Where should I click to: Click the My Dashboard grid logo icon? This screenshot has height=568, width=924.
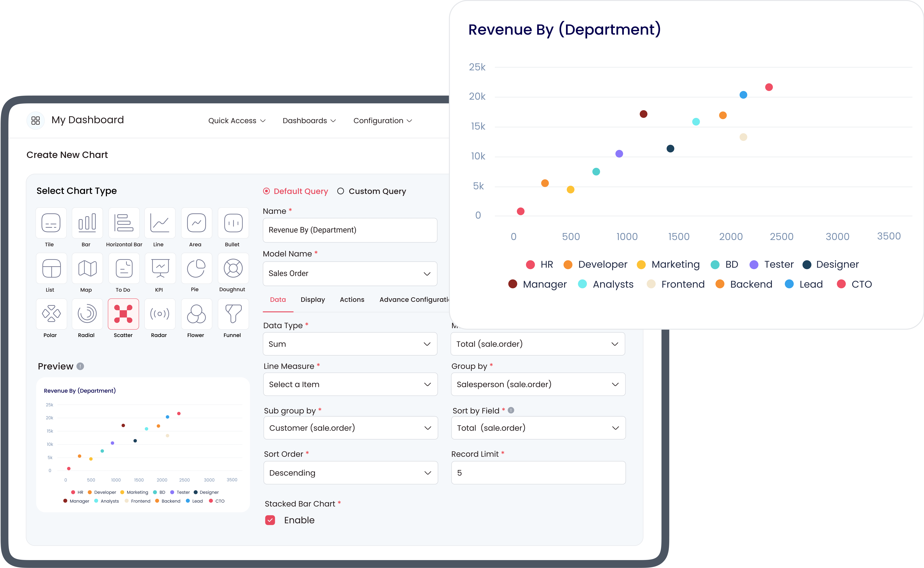point(36,121)
